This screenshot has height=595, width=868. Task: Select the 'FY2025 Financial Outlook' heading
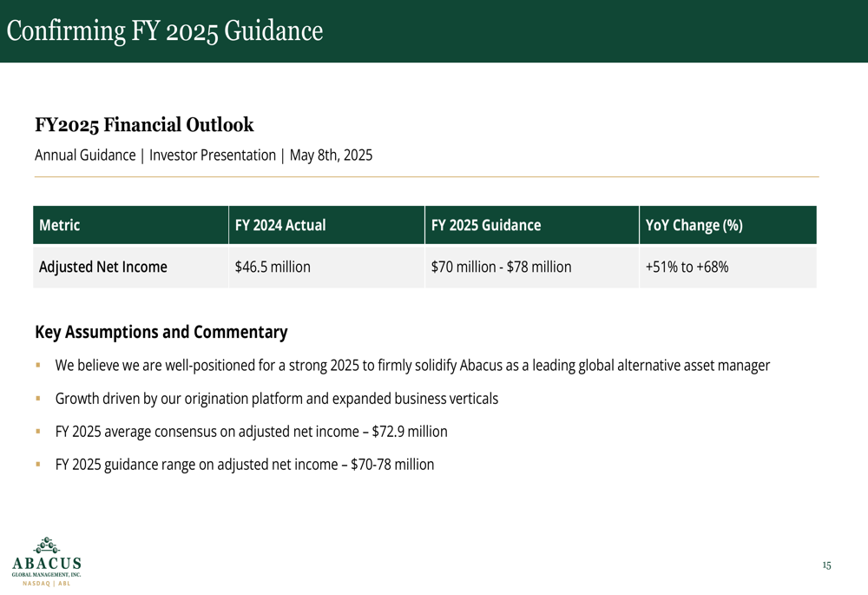144,125
